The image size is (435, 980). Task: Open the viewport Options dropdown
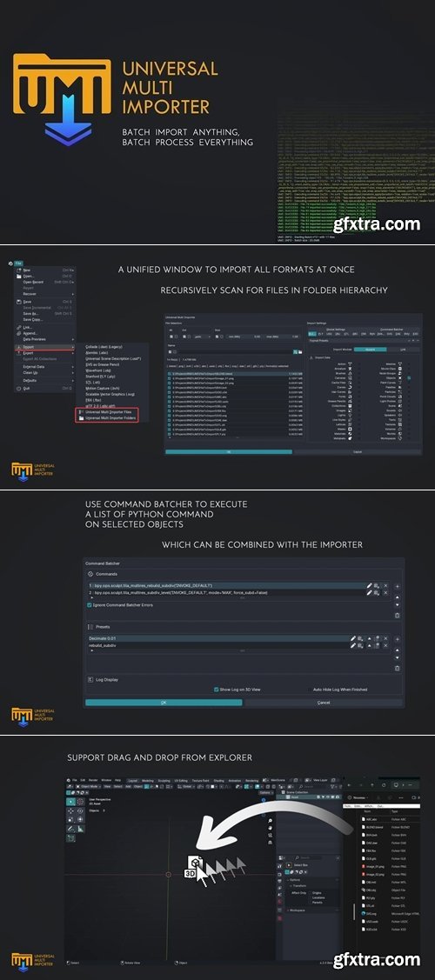(x=265, y=792)
